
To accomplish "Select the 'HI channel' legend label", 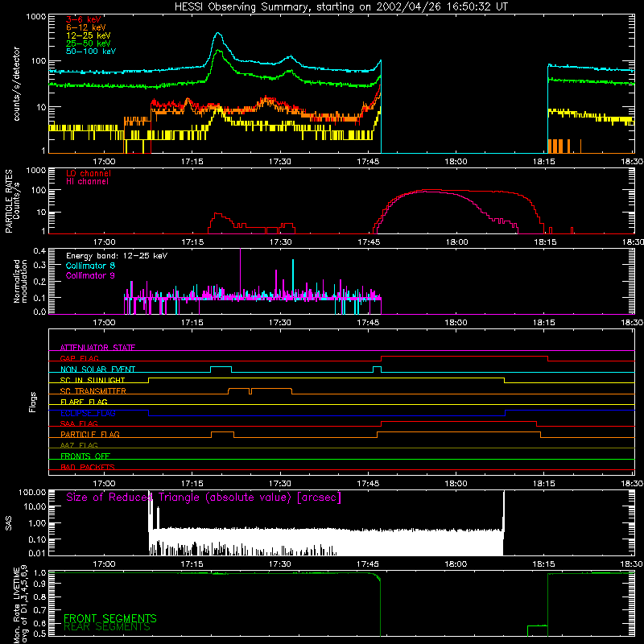I will coord(88,182).
